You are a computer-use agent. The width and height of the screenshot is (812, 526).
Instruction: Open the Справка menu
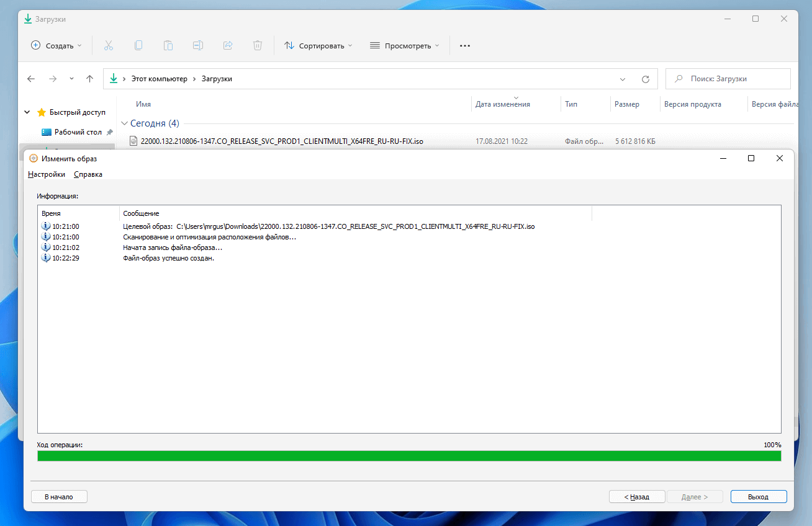pos(88,174)
